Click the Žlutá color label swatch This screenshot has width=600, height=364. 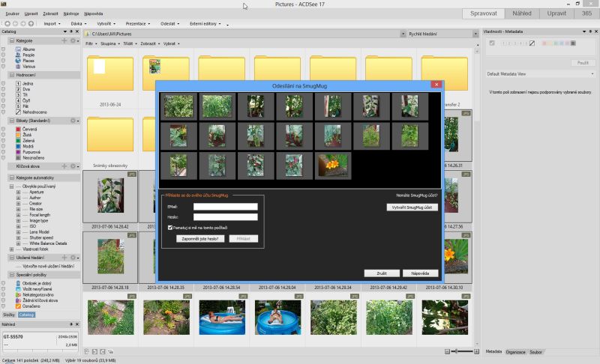pos(18,135)
